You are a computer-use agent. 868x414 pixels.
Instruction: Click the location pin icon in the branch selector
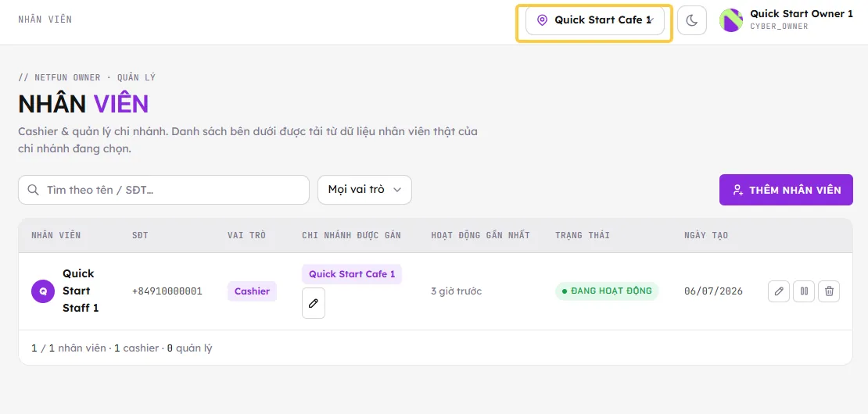(543, 20)
